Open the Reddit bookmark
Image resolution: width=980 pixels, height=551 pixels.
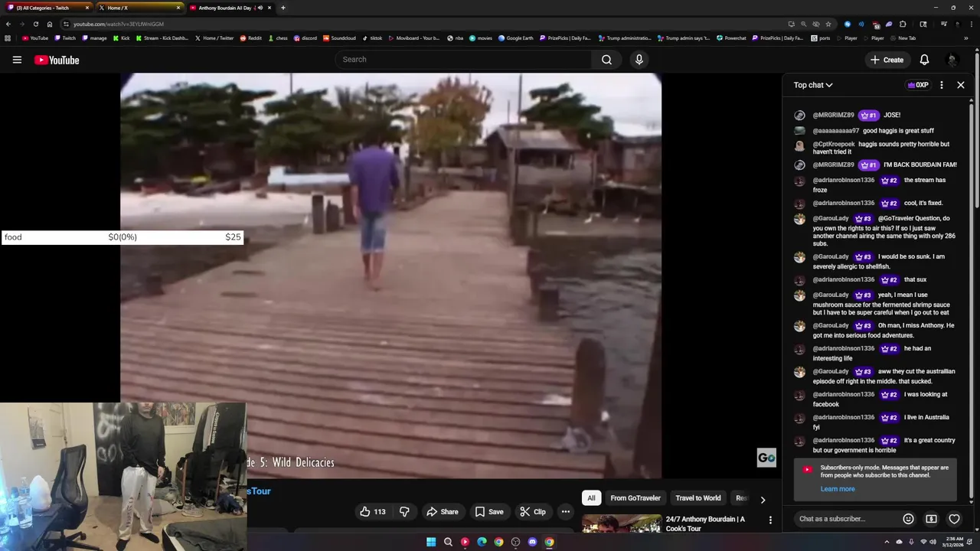click(250, 37)
